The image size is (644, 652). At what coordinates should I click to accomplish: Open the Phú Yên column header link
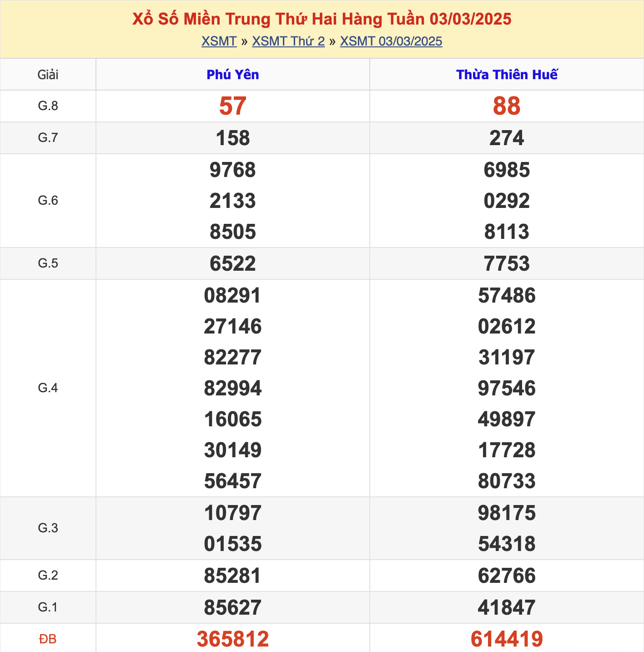click(233, 75)
